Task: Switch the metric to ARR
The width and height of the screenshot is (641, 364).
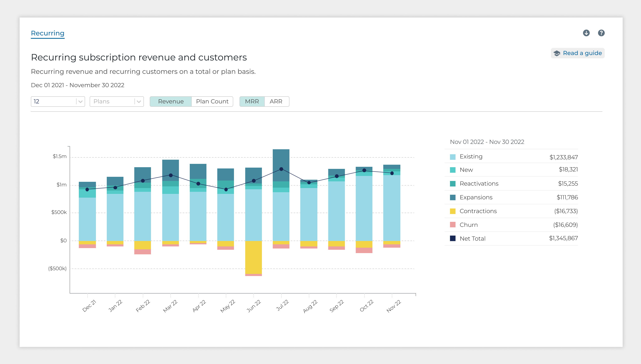Action: (276, 102)
